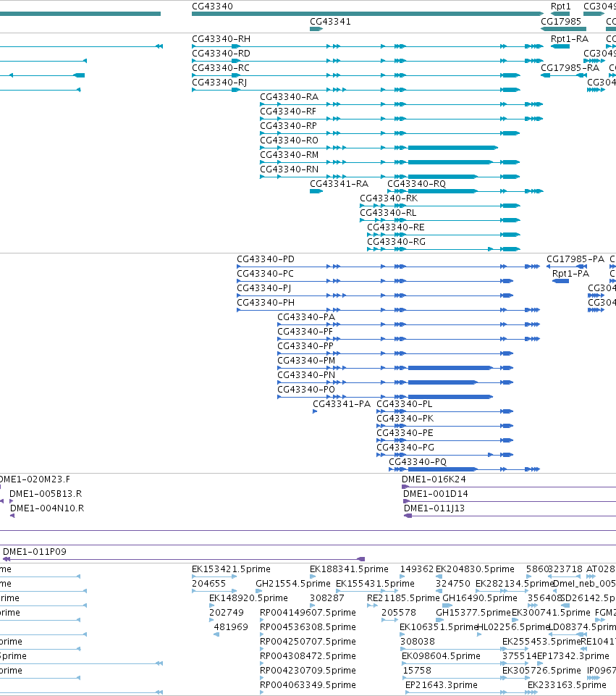The image size is (616, 696).
Task: Click EST RP004149607.5prime
Action: click(x=308, y=613)
